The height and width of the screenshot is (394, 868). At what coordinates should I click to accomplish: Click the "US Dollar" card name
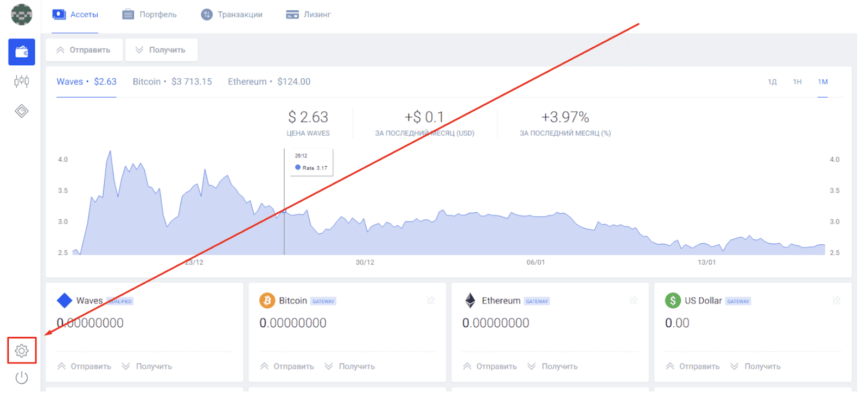(703, 301)
